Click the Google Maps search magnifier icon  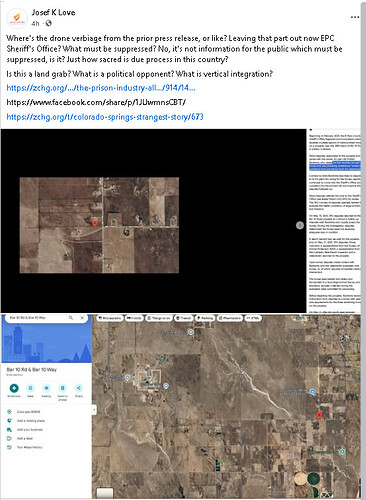tap(71, 318)
